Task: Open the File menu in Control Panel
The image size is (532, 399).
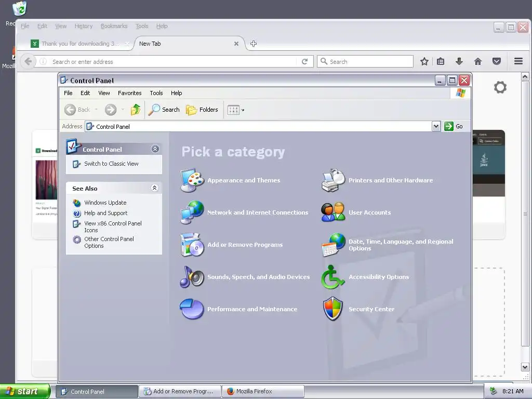Action: tap(68, 93)
